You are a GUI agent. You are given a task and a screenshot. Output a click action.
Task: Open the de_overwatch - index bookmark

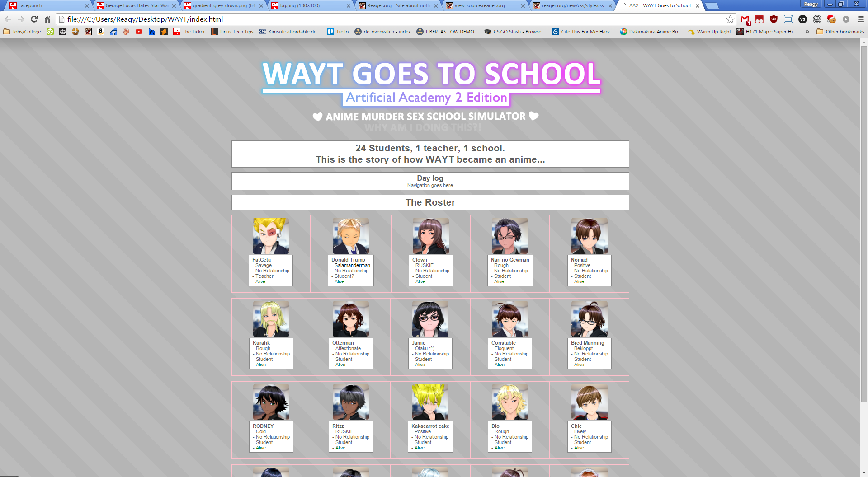pyautogui.click(x=382, y=32)
